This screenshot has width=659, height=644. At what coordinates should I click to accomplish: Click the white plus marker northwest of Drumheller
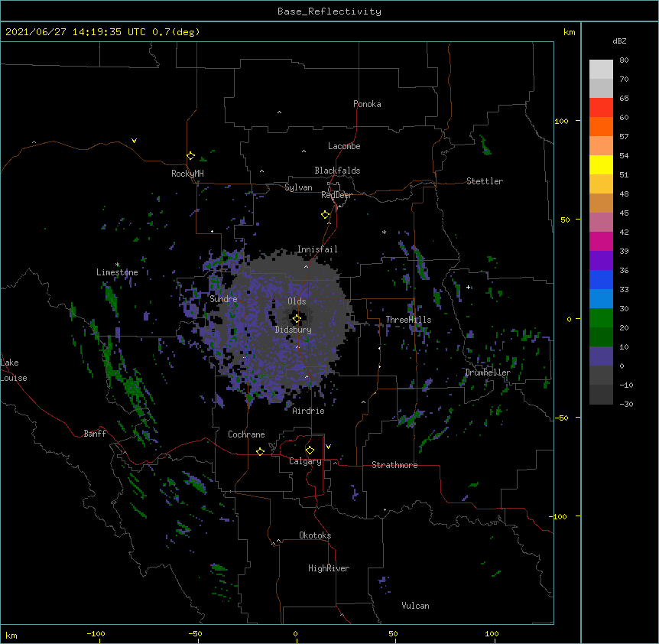point(468,287)
